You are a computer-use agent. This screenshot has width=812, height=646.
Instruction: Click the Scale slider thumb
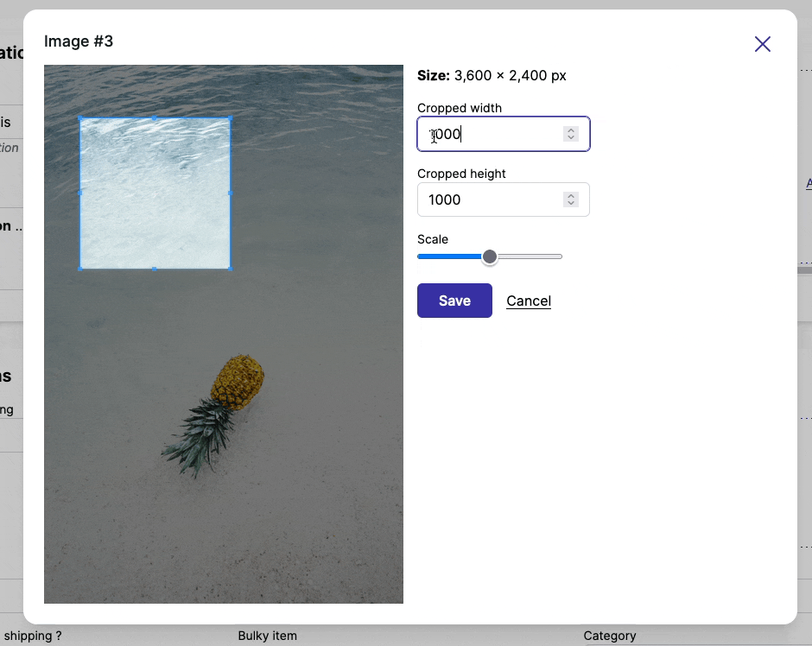[490, 256]
